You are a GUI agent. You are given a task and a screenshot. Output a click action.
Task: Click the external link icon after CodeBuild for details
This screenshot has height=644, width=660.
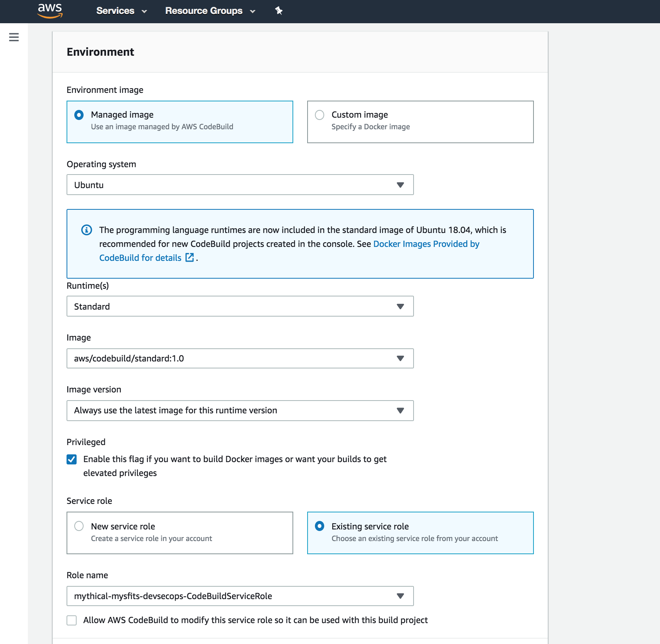point(190,257)
